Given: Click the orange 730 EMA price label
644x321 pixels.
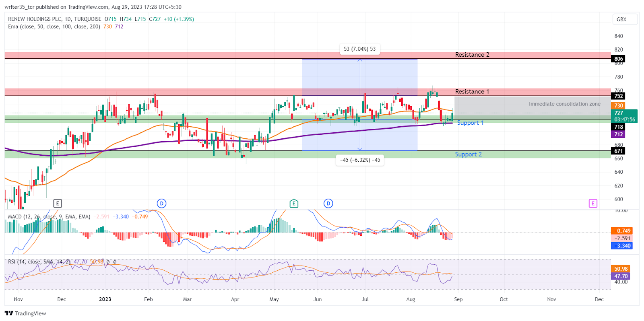Looking at the screenshot, I should 619,106.
